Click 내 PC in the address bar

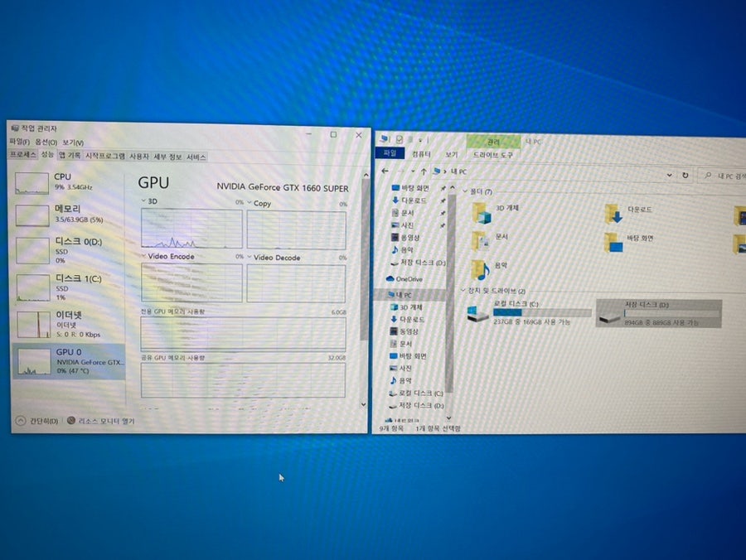pos(458,171)
